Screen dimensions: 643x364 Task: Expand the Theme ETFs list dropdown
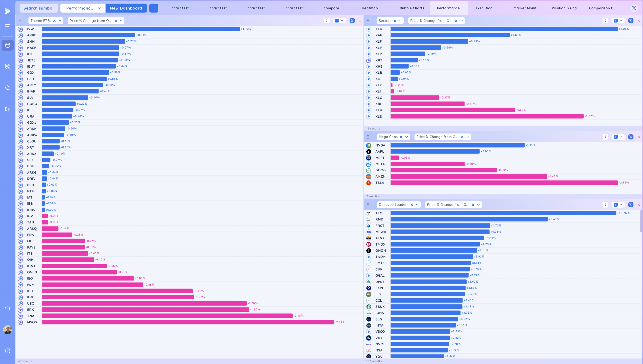(60, 21)
